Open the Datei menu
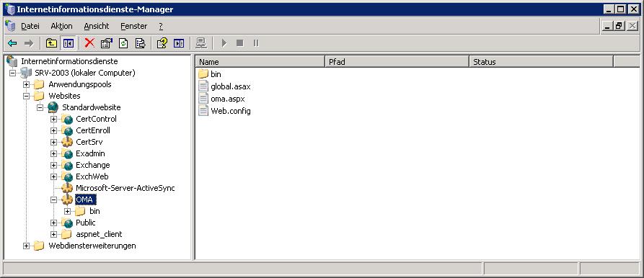Screen dimensions: 644x278 pos(30,26)
